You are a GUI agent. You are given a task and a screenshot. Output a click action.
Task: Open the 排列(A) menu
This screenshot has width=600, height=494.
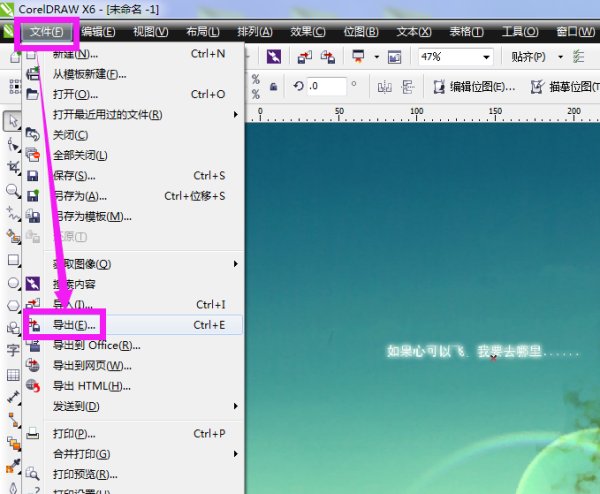coord(255,32)
